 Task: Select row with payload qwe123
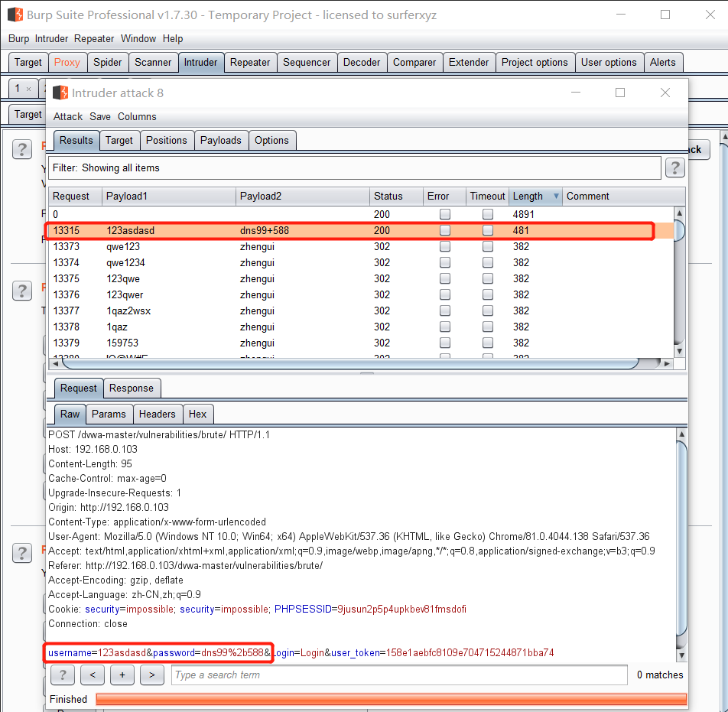[x=361, y=246]
